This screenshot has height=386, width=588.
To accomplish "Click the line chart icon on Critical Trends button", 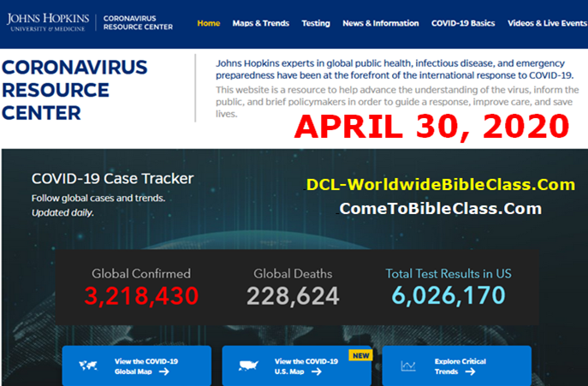I will click(x=408, y=365).
